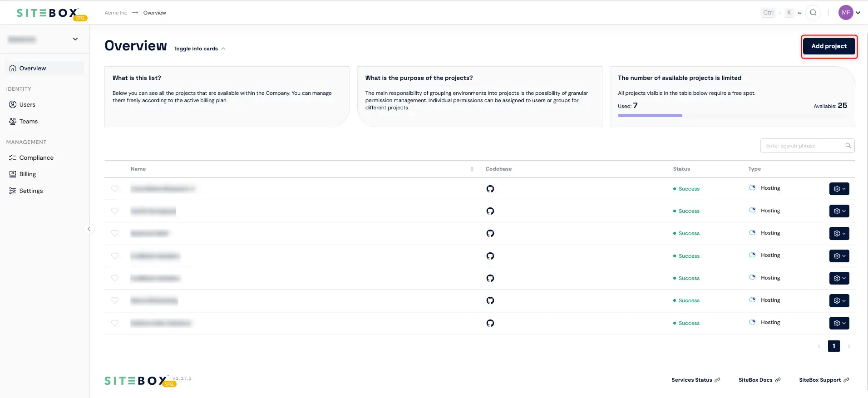Click the GitHub codebase icon in the third row
868x398 pixels.
(490, 233)
